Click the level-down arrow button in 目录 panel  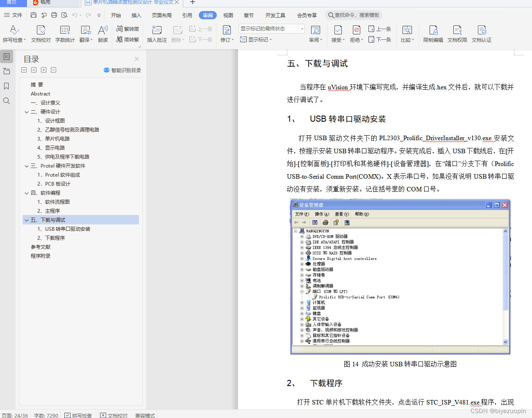24,70
